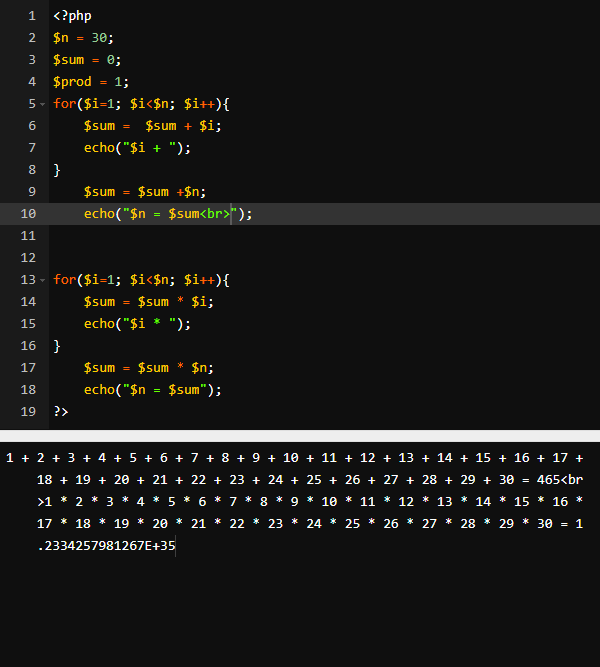Select line number 1 in the gutter
Image resolution: width=600 pixels, height=667 pixels.
coord(32,16)
